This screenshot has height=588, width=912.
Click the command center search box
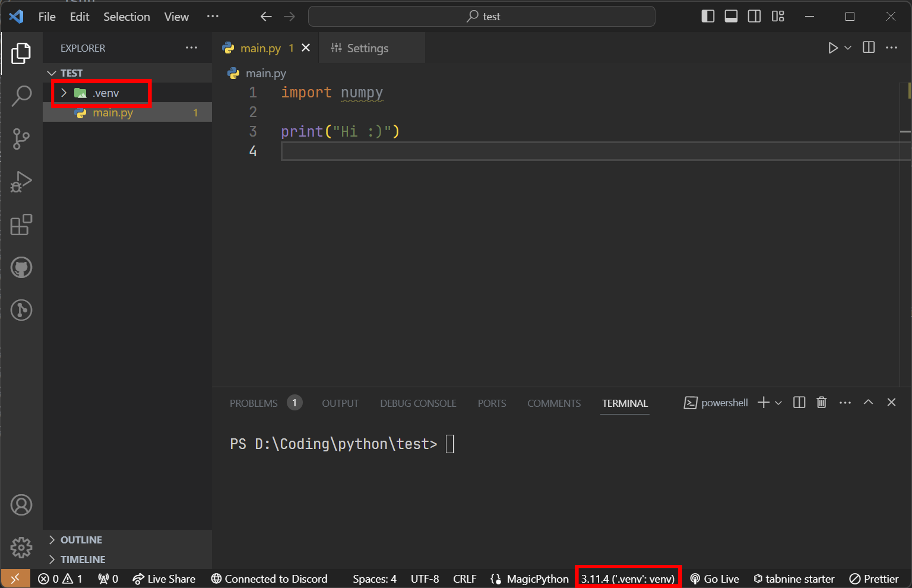(481, 16)
